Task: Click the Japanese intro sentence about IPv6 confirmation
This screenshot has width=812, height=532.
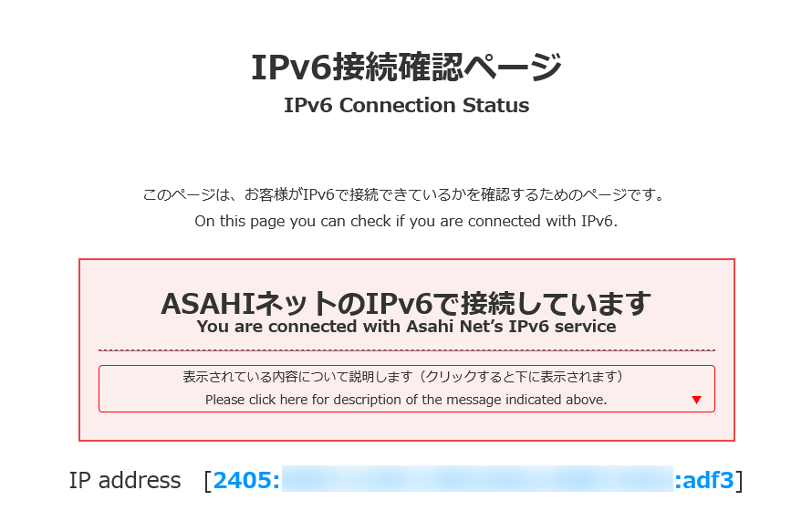Action: 402,194
